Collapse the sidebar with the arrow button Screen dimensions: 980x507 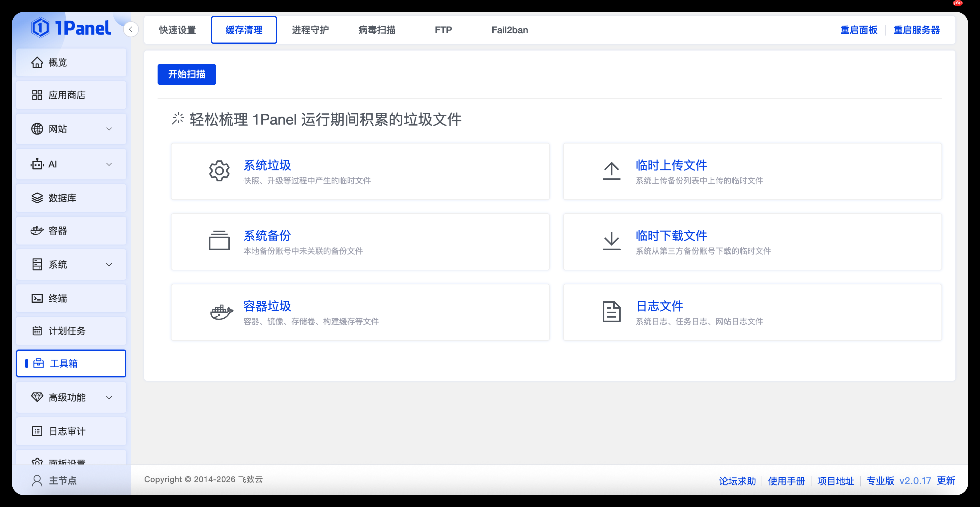coord(131,29)
